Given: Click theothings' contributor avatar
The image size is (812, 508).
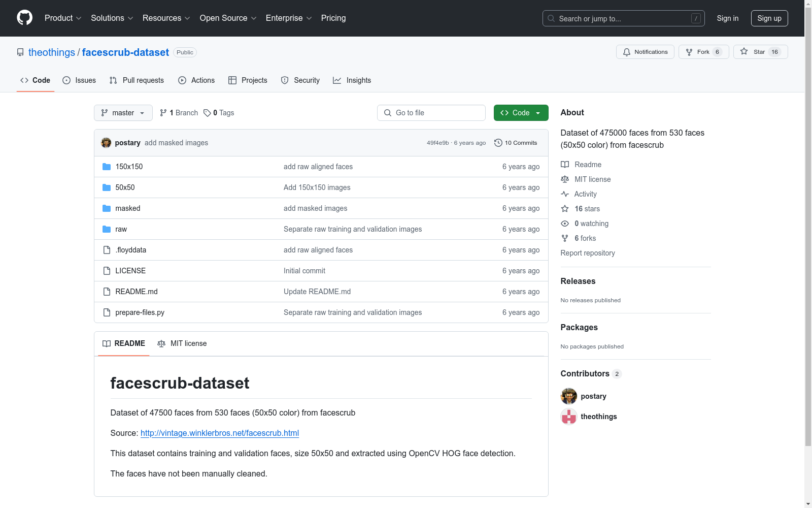Looking at the screenshot, I should (569, 417).
